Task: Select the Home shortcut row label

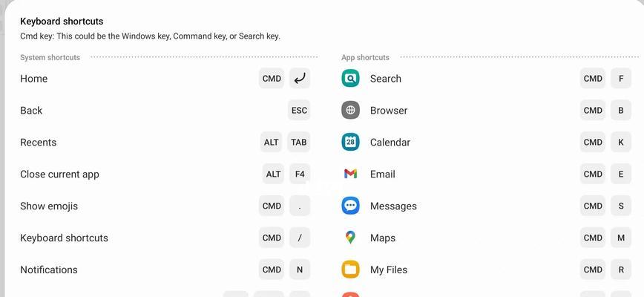Action: pyautogui.click(x=33, y=79)
